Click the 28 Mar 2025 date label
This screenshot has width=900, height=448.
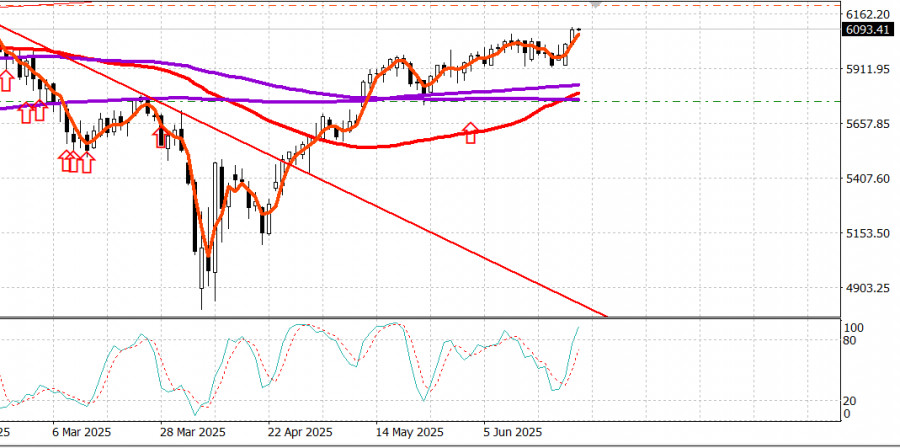[x=193, y=431]
